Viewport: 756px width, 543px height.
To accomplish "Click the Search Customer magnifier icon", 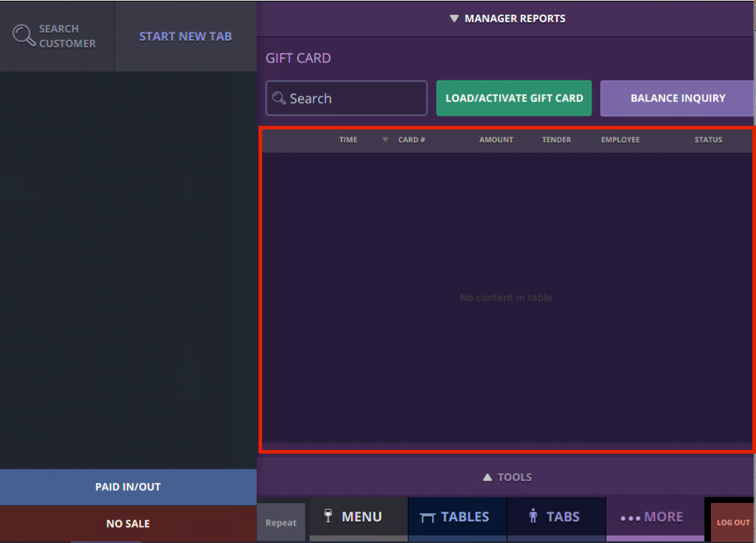I will pyautogui.click(x=24, y=35).
